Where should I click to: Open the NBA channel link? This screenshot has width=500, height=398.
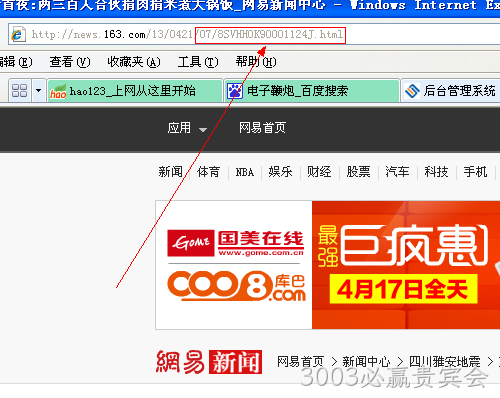(x=245, y=172)
